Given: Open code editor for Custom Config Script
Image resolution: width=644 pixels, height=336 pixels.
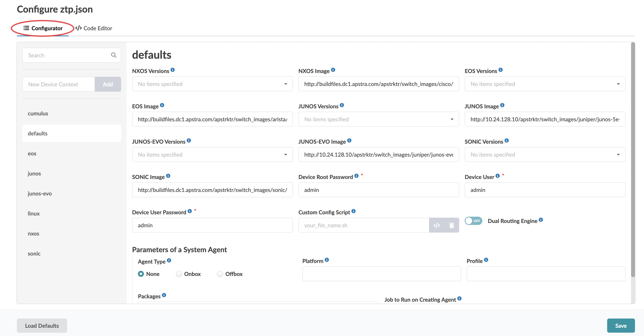Looking at the screenshot, I should click(x=436, y=225).
